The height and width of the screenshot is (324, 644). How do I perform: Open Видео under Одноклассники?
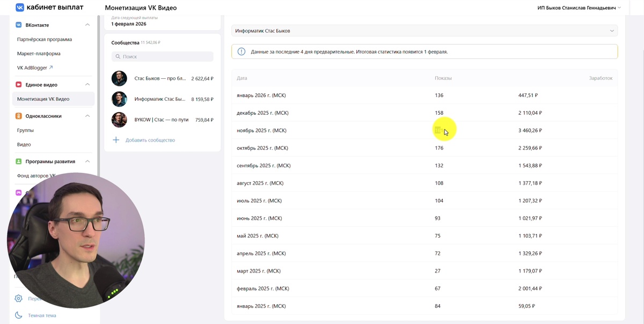click(x=24, y=144)
